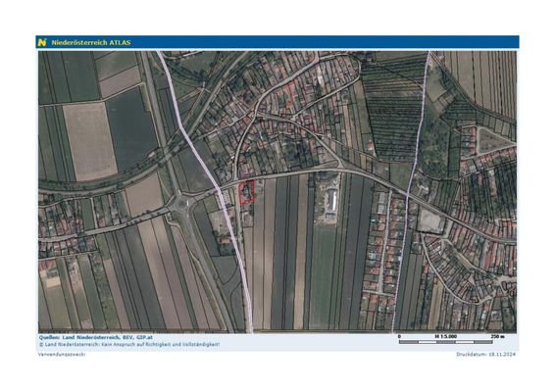Screen dimensions: 555x392
Task: Click the dark field beside the beige field
Action: (x=131, y=129)
